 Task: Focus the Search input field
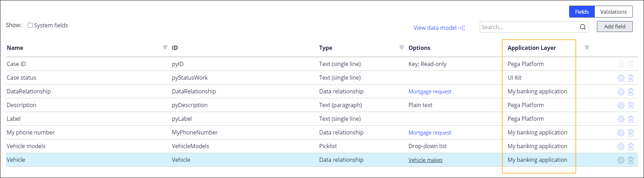pos(529,27)
